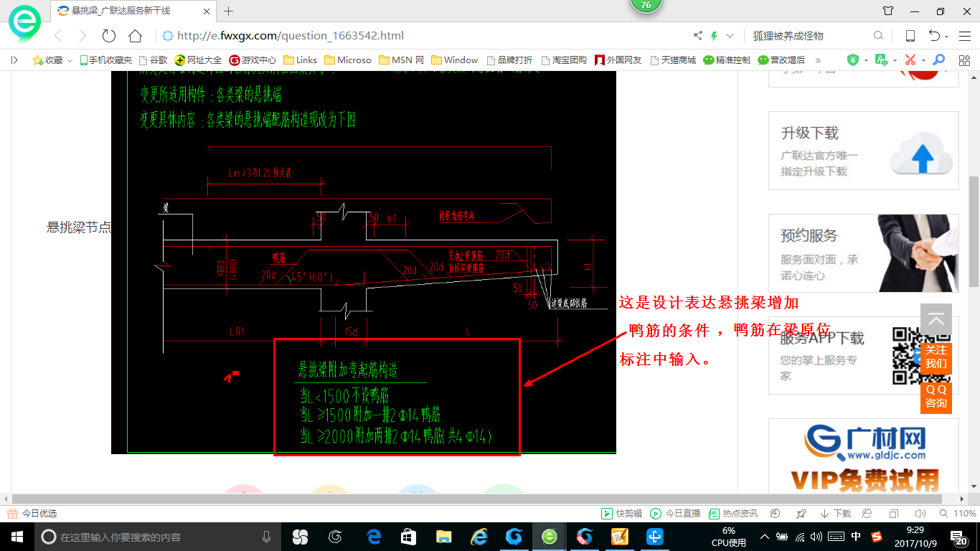The image size is (980, 551).
Task: Open the browser home page
Action: coord(135,36)
